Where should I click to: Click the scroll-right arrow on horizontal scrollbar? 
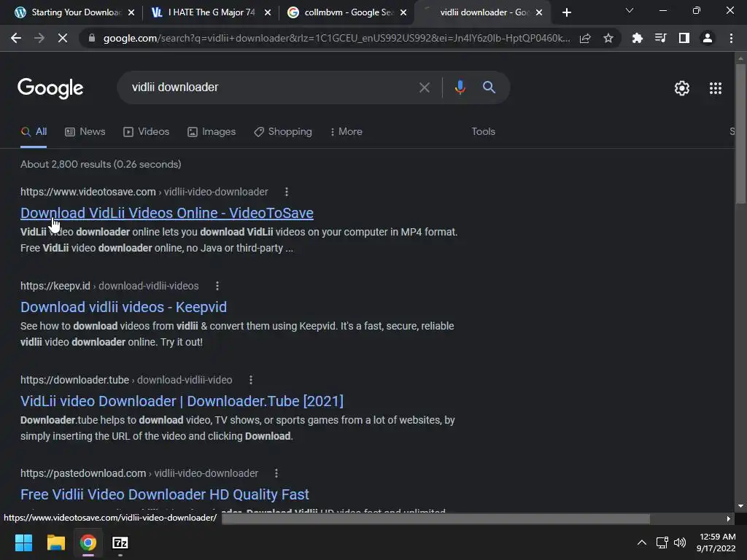[x=729, y=518]
